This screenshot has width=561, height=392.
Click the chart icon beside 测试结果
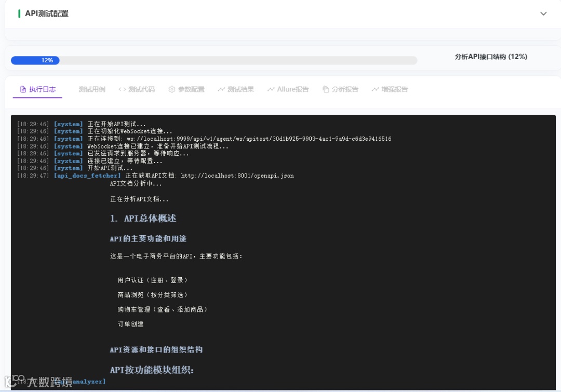(221, 89)
